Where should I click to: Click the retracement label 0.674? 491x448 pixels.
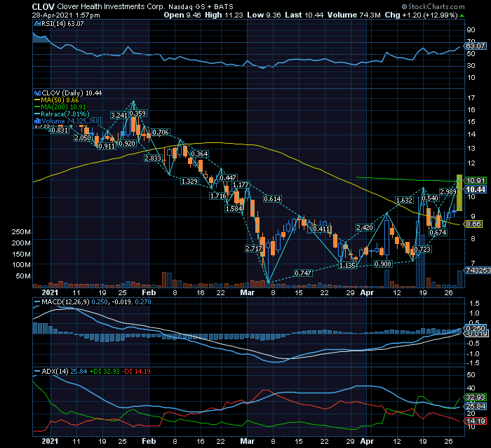click(438, 232)
